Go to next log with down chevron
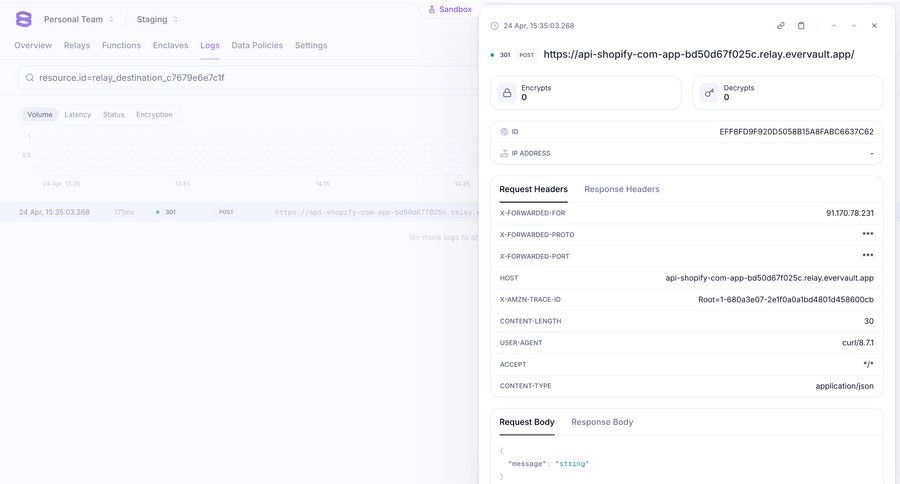 click(x=854, y=26)
